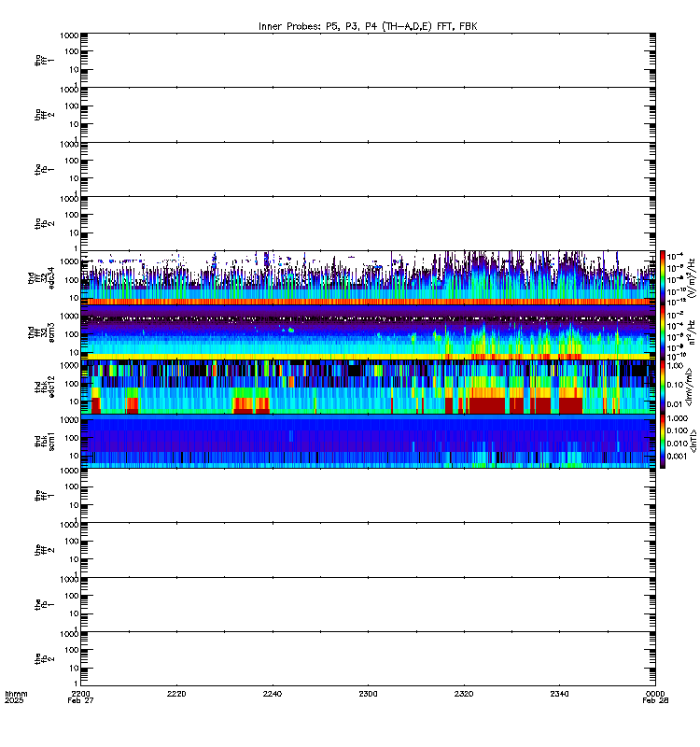
Task: Click the 2340 time axis tick label
Action: coord(559,694)
